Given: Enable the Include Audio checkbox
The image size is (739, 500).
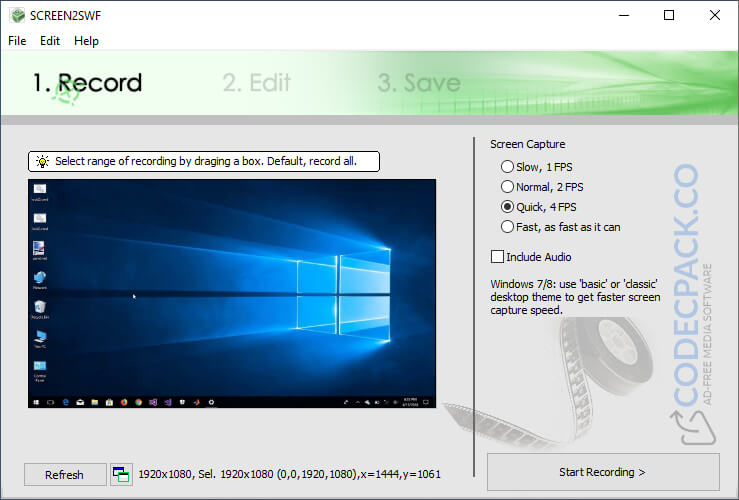Looking at the screenshot, I should [531, 257].
